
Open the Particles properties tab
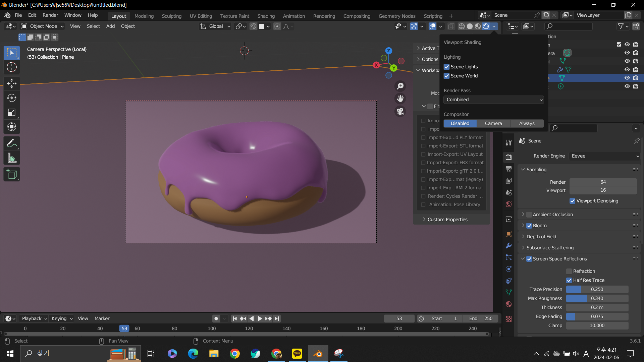[508, 257]
